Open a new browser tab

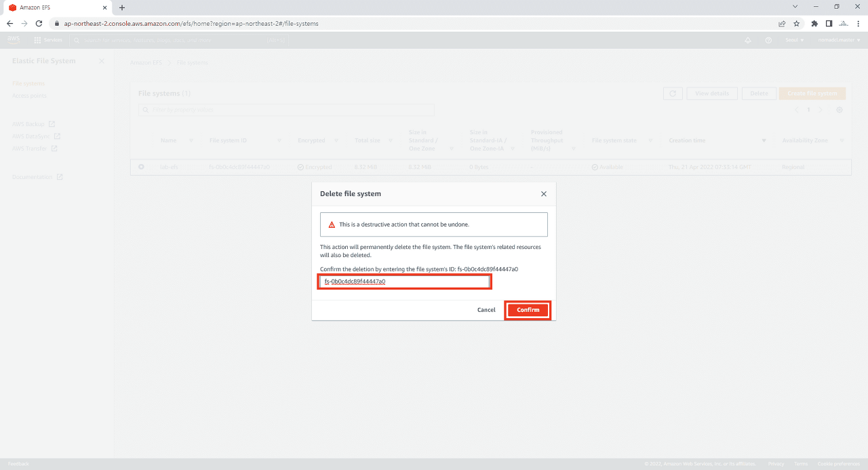point(122,7)
